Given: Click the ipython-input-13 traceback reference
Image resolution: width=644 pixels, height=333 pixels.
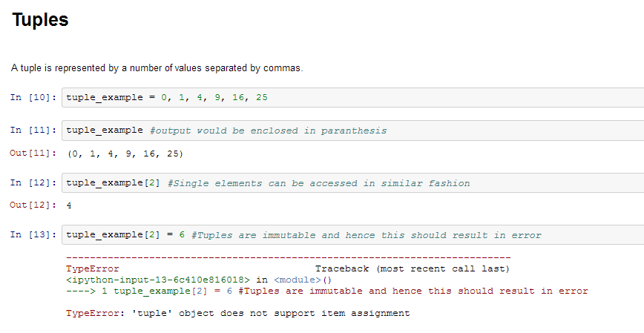Looking at the screenshot, I should pos(157,280).
